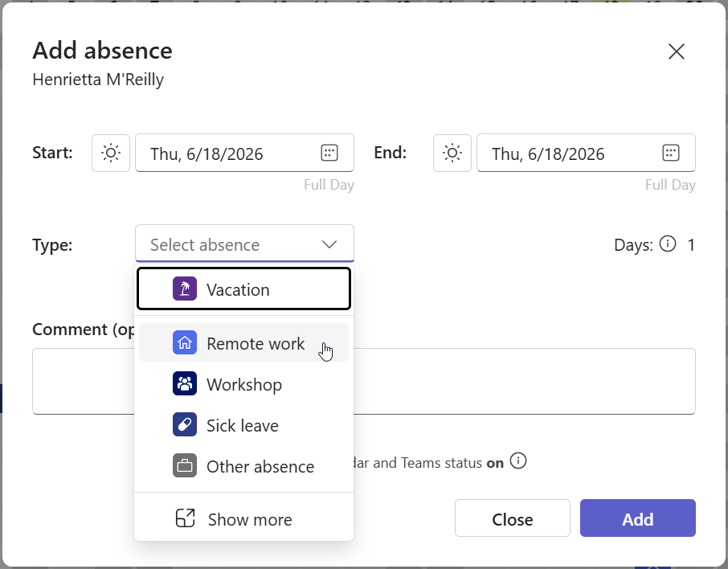728x569 pixels.
Task: Open End date calendar picker icon
Action: [671, 153]
